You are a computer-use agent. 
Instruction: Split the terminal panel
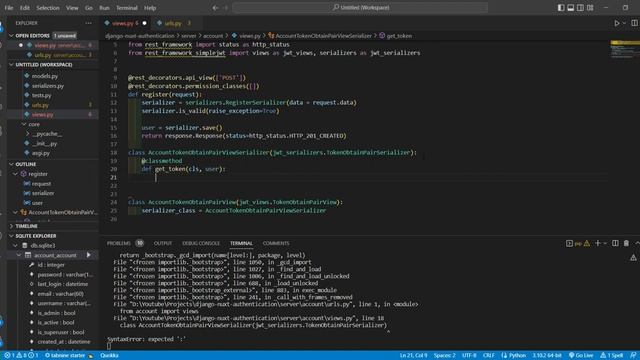click(615, 243)
